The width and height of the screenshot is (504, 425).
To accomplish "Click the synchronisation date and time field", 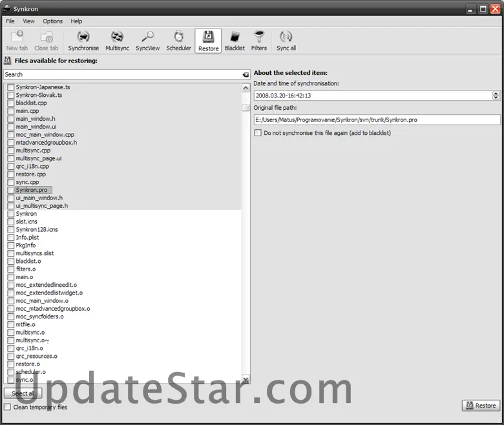I will pyautogui.click(x=373, y=96).
